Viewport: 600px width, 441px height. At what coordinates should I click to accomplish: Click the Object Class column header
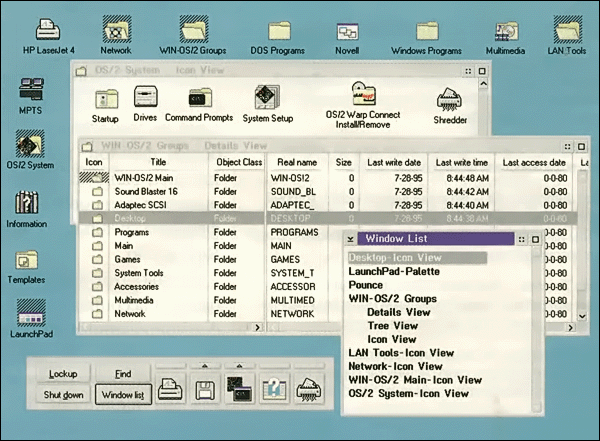(x=237, y=162)
